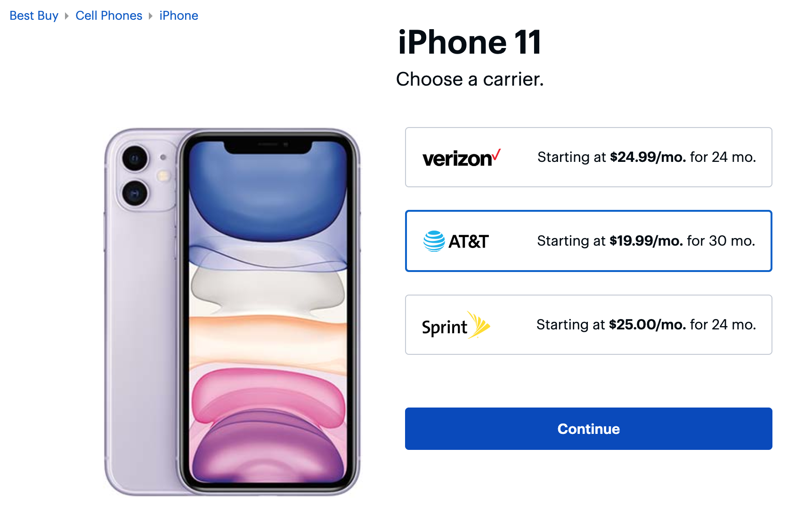Image resolution: width=812 pixels, height=512 pixels.
Task: Click the Continue button
Action: click(x=588, y=429)
